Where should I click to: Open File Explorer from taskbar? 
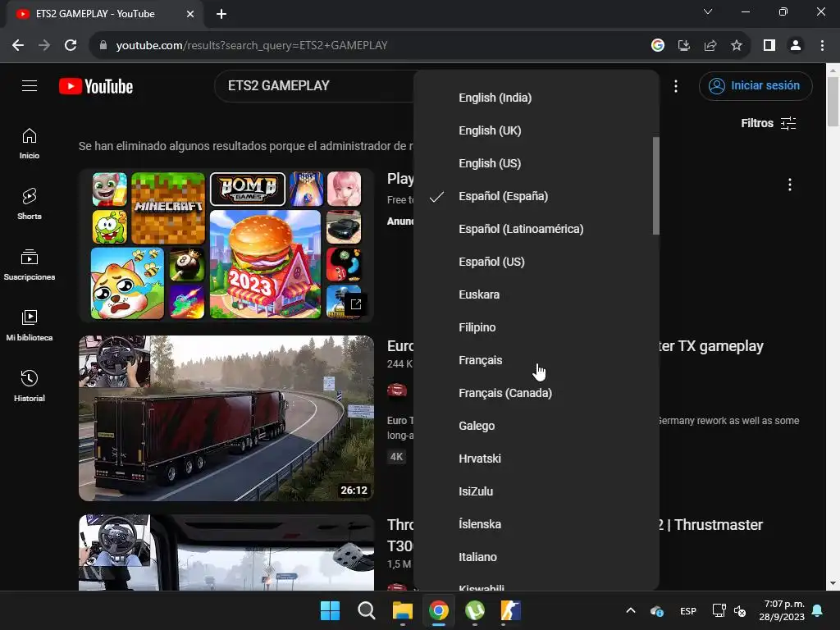coord(402,610)
